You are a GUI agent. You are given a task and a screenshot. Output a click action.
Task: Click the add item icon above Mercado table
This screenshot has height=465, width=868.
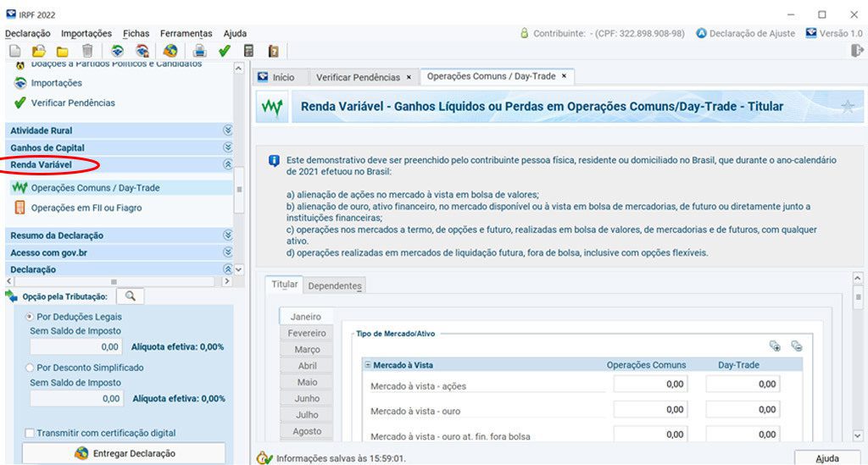775,346
